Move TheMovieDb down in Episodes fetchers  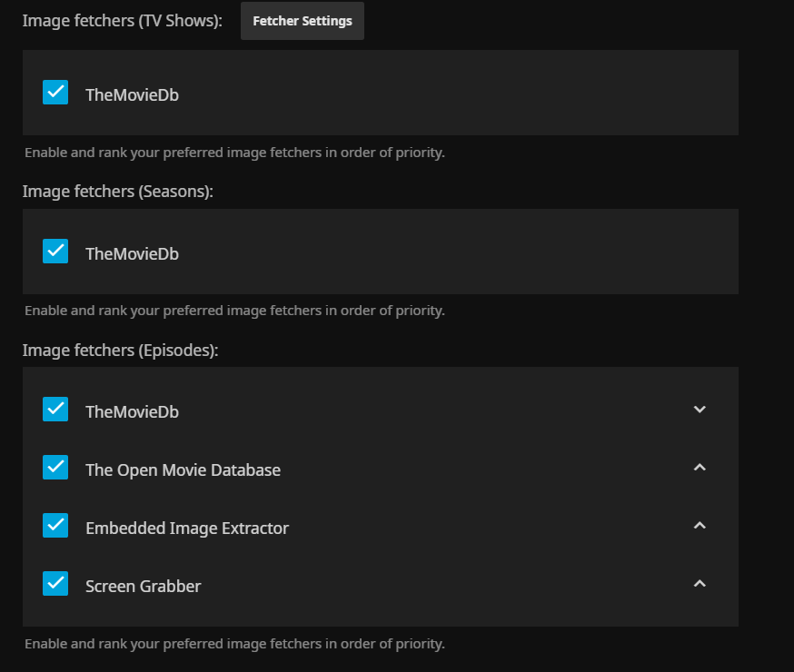coord(700,410)
